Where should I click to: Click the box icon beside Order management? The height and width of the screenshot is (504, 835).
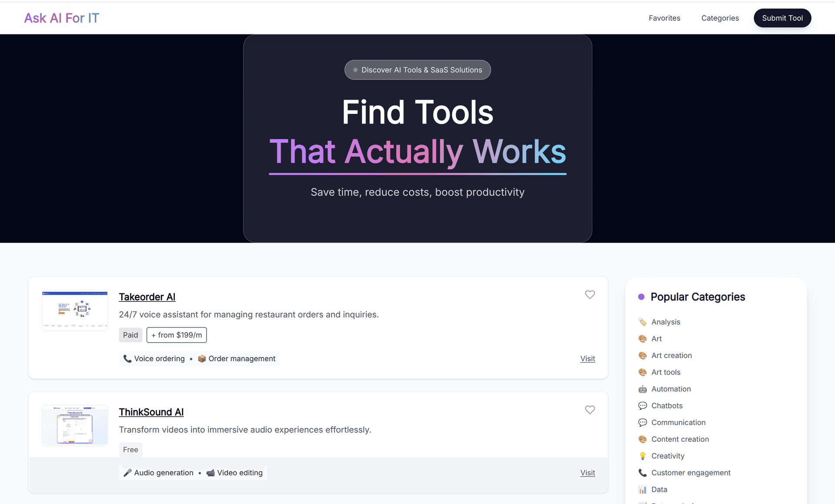pos(202,359)
